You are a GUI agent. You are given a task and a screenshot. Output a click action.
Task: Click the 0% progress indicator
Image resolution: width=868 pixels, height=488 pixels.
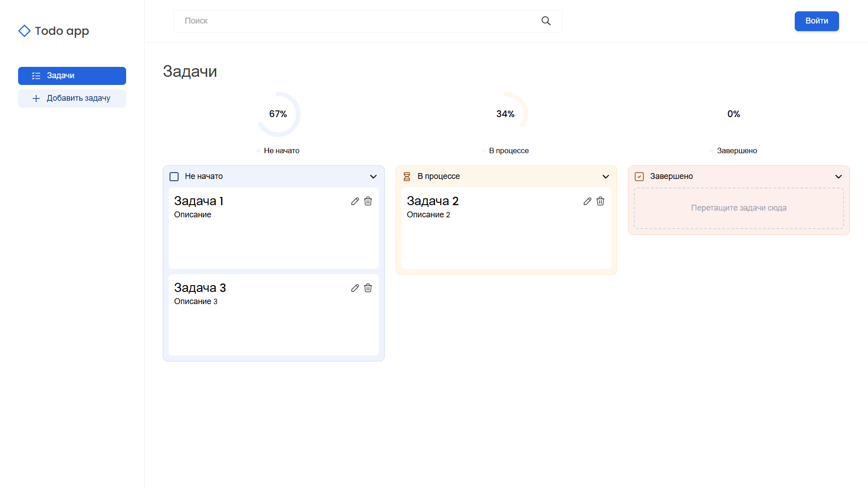coord(734,114)
